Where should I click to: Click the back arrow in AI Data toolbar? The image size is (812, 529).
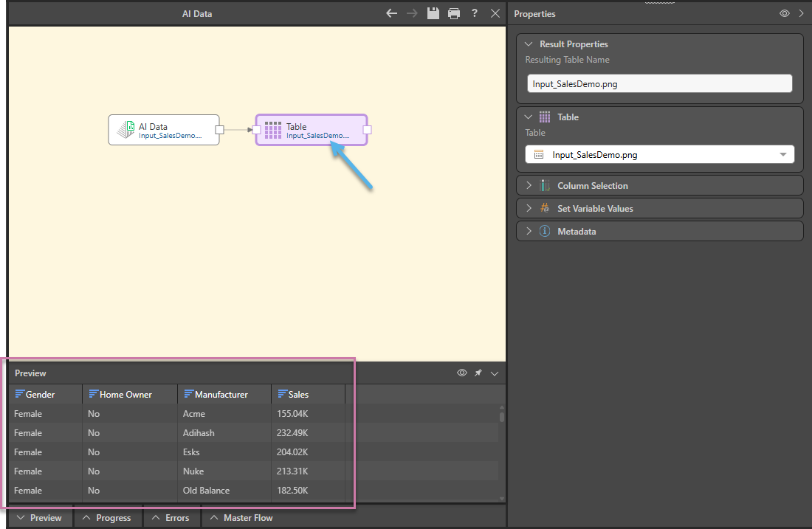392,13
